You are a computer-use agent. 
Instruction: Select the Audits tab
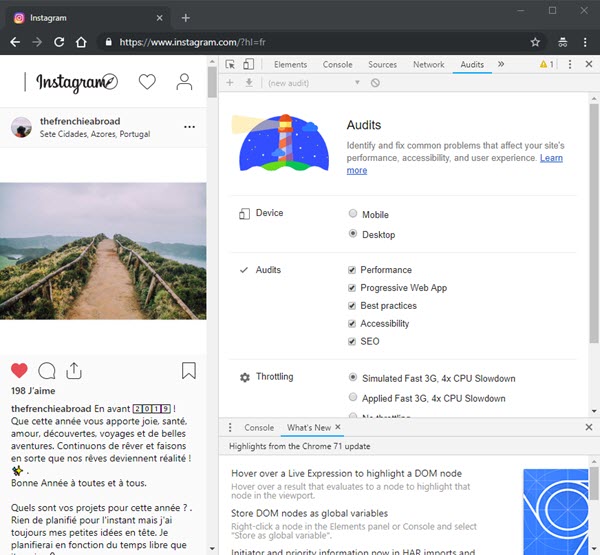point(472,65)
